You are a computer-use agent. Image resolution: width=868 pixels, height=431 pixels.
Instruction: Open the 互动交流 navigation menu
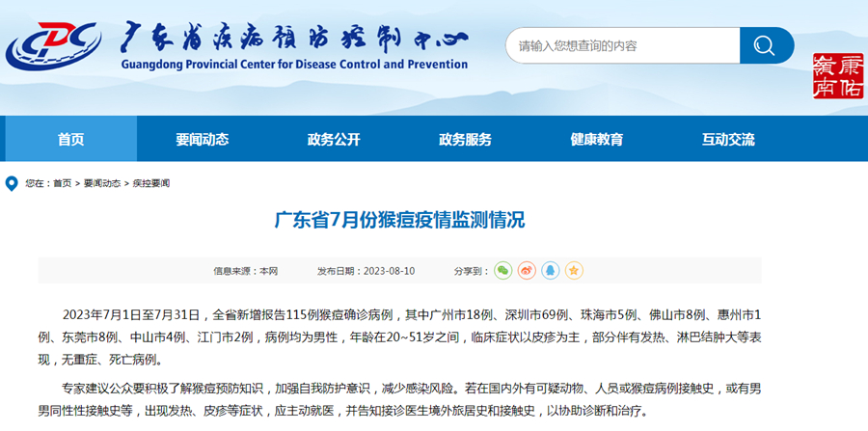pyautogui.click(x=728, y=139)
